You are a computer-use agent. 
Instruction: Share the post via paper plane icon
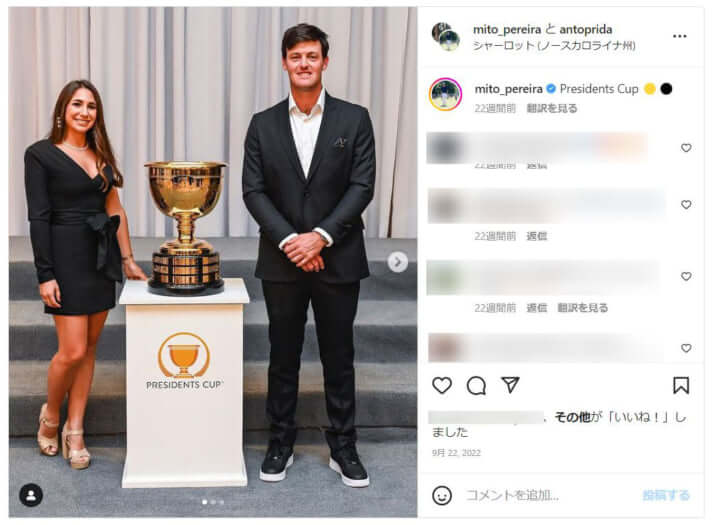pos(510,385)
